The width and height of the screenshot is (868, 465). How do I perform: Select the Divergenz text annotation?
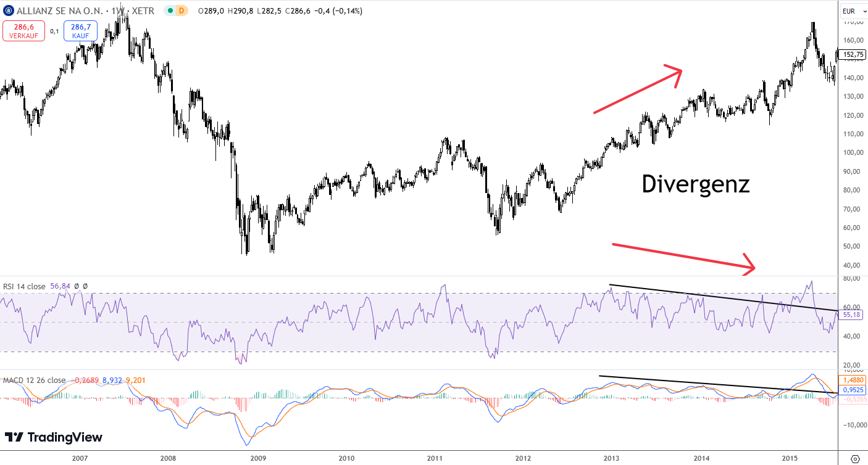(x=696, y=184)
